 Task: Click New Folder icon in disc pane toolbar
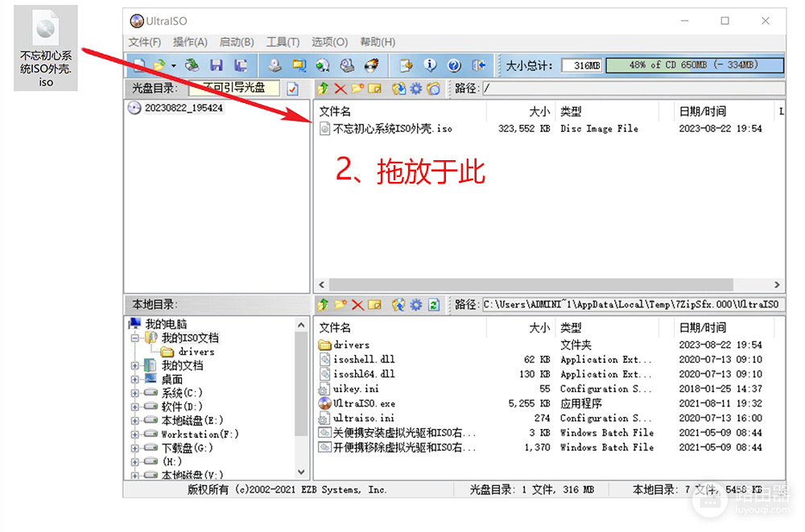tap(357, 89)
